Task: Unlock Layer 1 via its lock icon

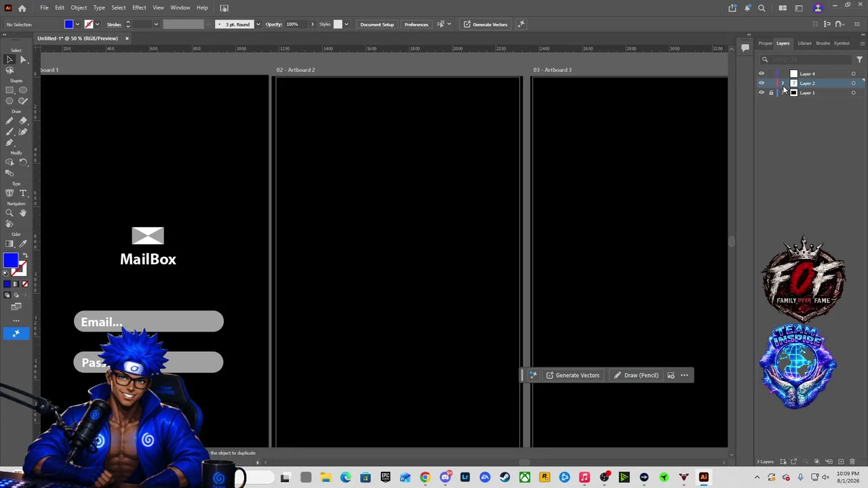Action: [x=771, y=93]
